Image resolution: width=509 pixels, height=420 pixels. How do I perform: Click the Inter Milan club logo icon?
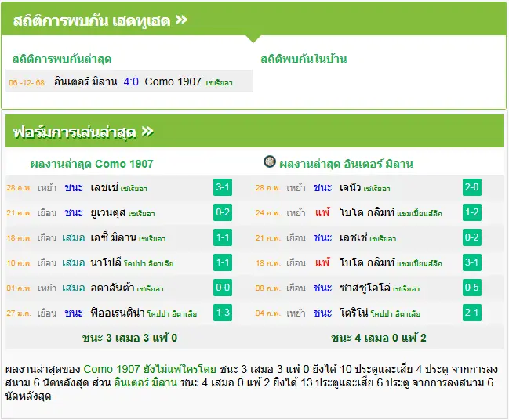pyautogui.click(x=270, y=161)
